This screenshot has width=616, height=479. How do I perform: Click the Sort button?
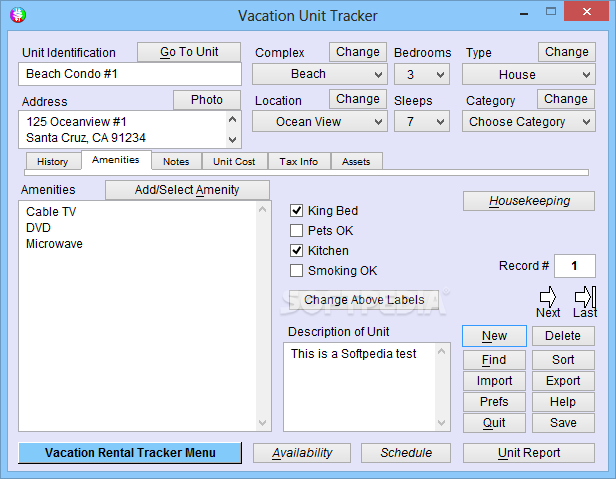(563, 360)
